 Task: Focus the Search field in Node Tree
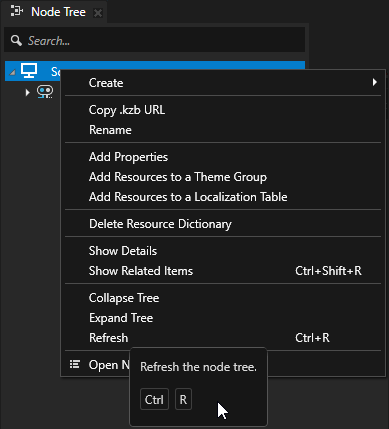[x=154, y=41]
